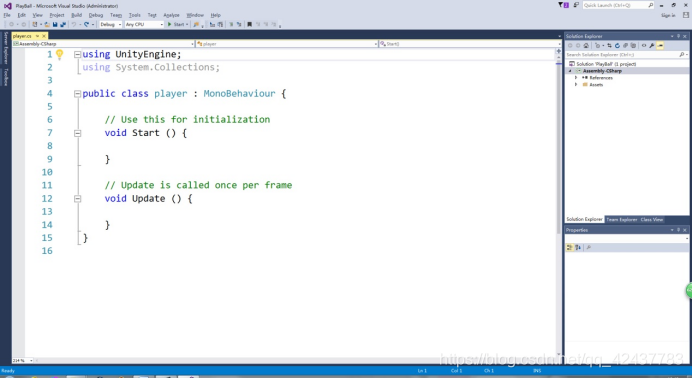Click the Undo arrow icon
Screen dimensions: 693x378
click(x=74, y=24)
